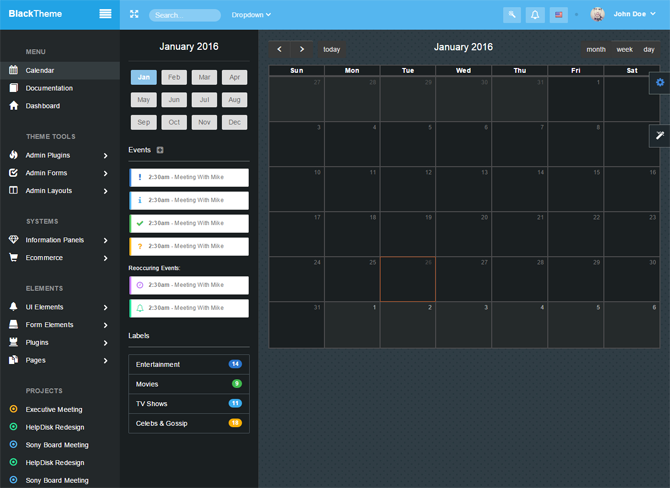The width and height of the screenshot is (670, 488).
Task: Open the Movies label row
Action: click(189, 384)
